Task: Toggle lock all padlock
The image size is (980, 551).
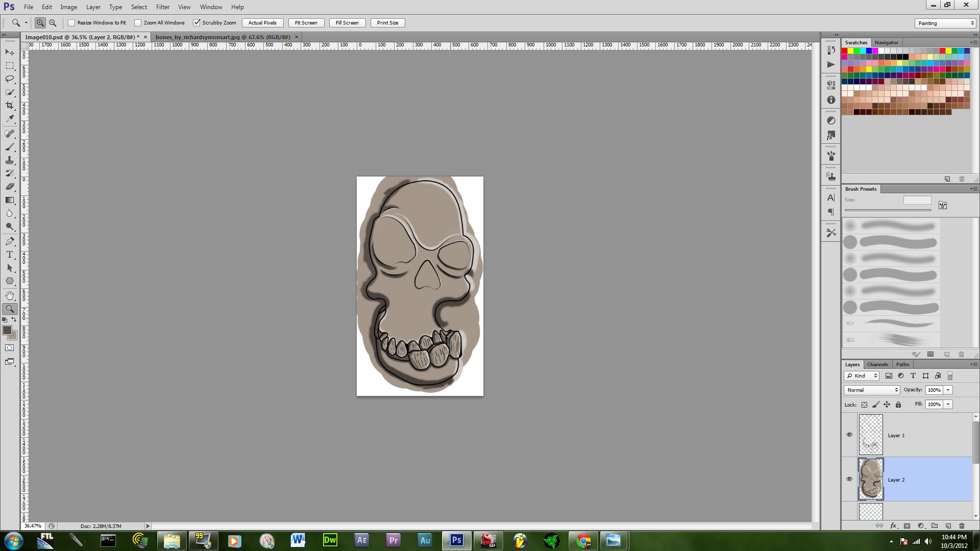Action: pyautogui.click(x=898, y=405)
